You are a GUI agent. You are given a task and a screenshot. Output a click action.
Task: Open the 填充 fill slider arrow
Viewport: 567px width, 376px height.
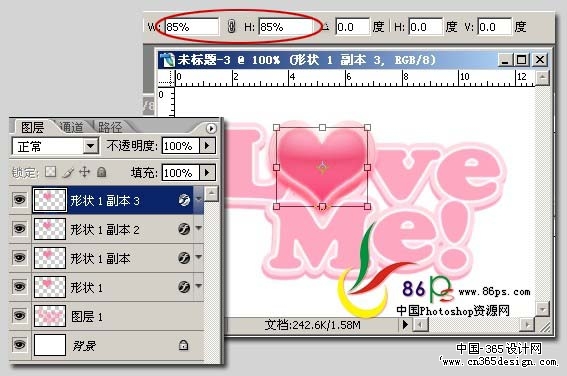(207, 172)
